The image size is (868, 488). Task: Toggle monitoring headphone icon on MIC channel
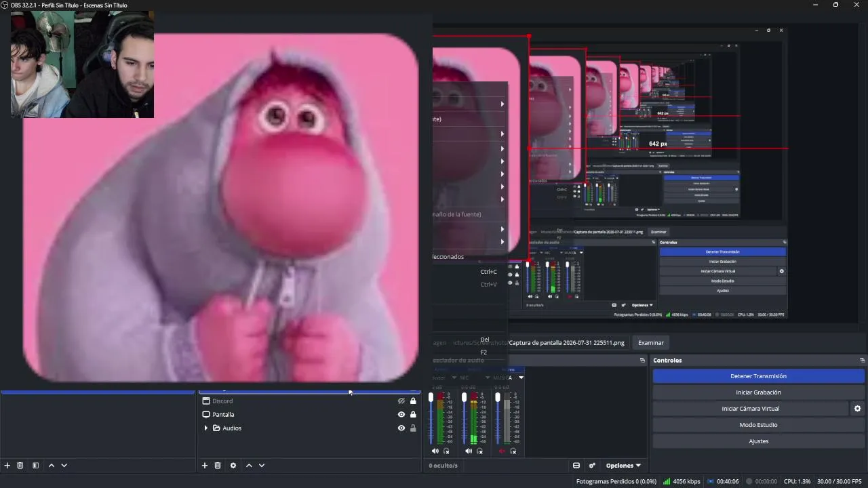(x=480, y=451)
